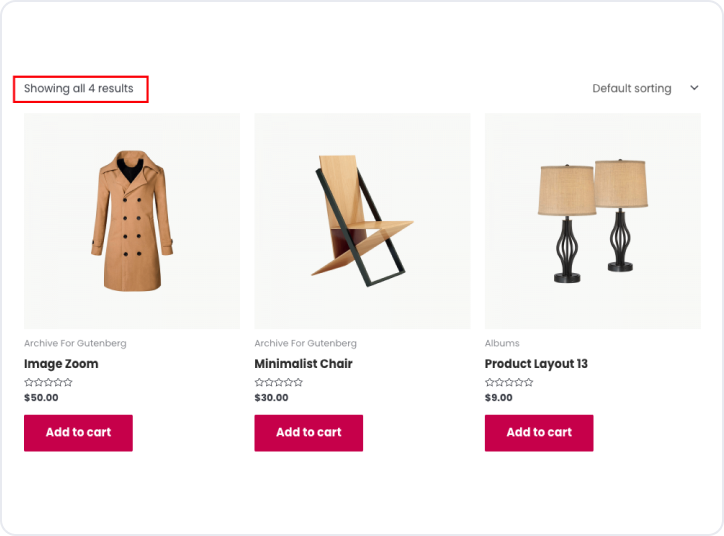
Task: Open the Albums category link
Action: [502, 344]
